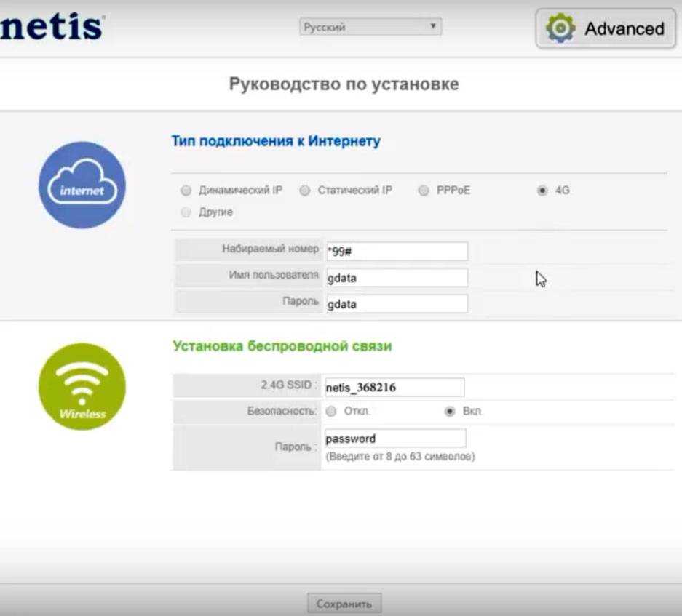Screen dimensions: 682x616
Task: Select the Другие connection option
Action: 186,212
